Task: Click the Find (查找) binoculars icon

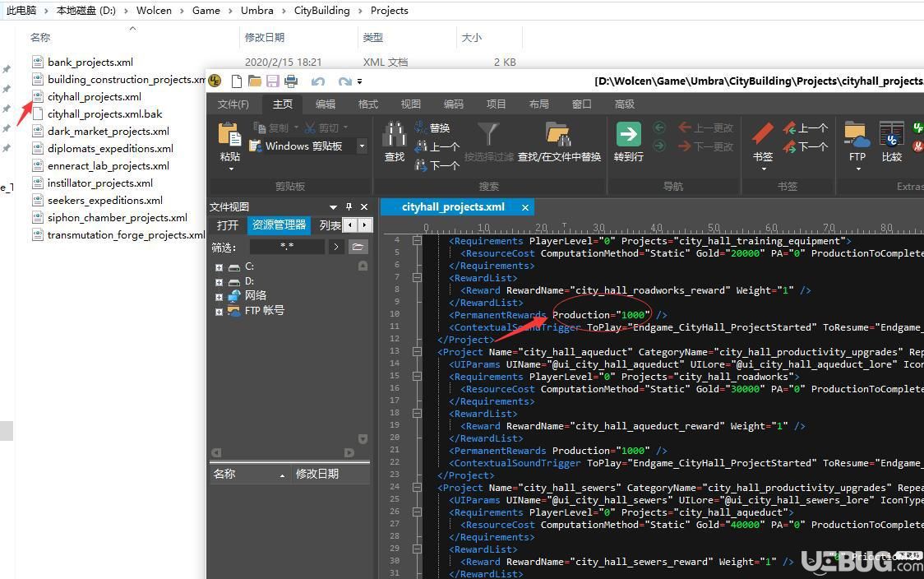Action: pyautogui.click(x=395, y=134)
